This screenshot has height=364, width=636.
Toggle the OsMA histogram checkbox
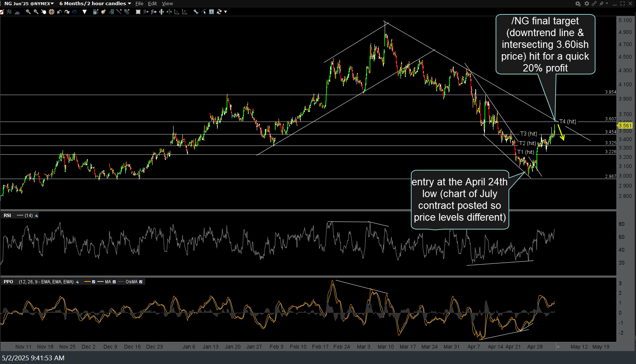click(x=141, y=282)
